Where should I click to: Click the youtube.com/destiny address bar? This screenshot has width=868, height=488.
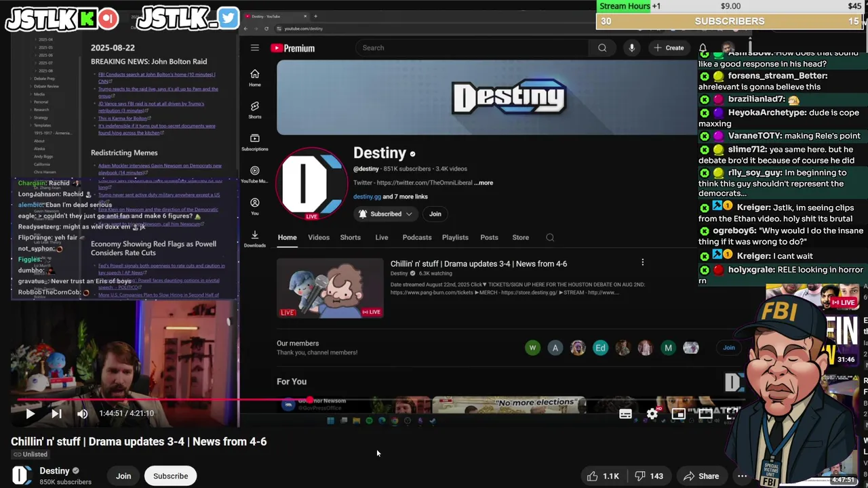pyautogui.click(x=303, y=28)
